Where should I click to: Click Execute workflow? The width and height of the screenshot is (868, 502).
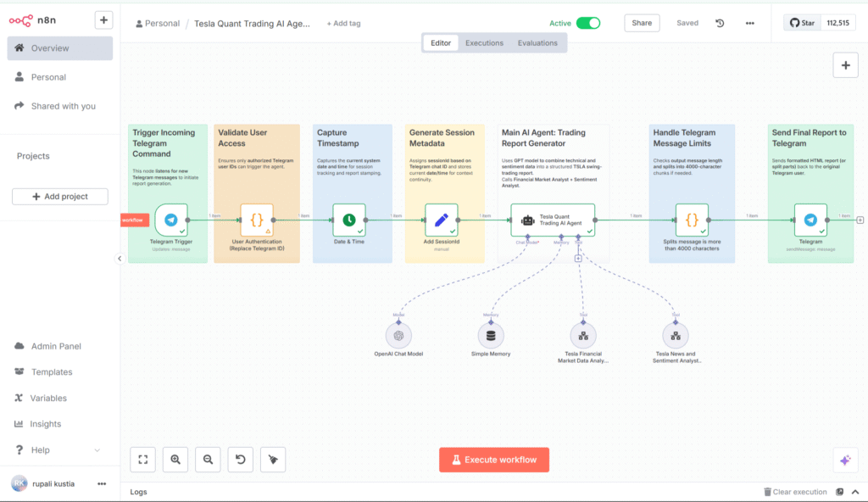494,460
